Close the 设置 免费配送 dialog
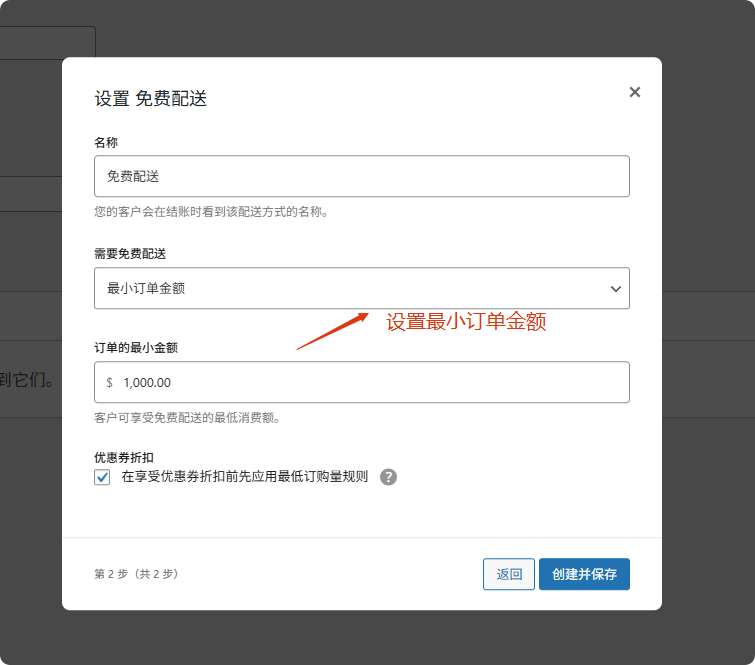 (634, 92)
